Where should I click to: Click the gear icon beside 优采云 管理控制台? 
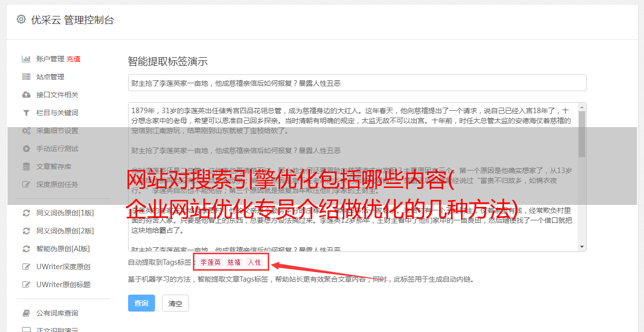coord(21,19)
